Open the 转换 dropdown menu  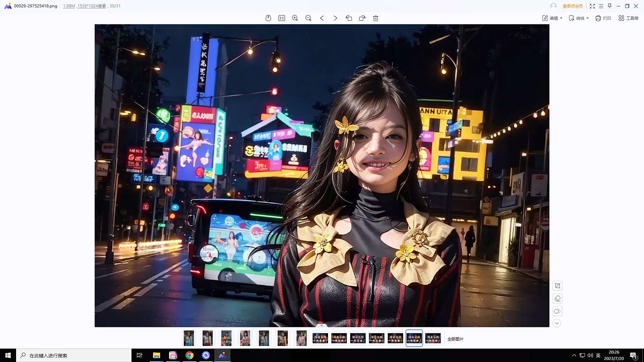579,18
